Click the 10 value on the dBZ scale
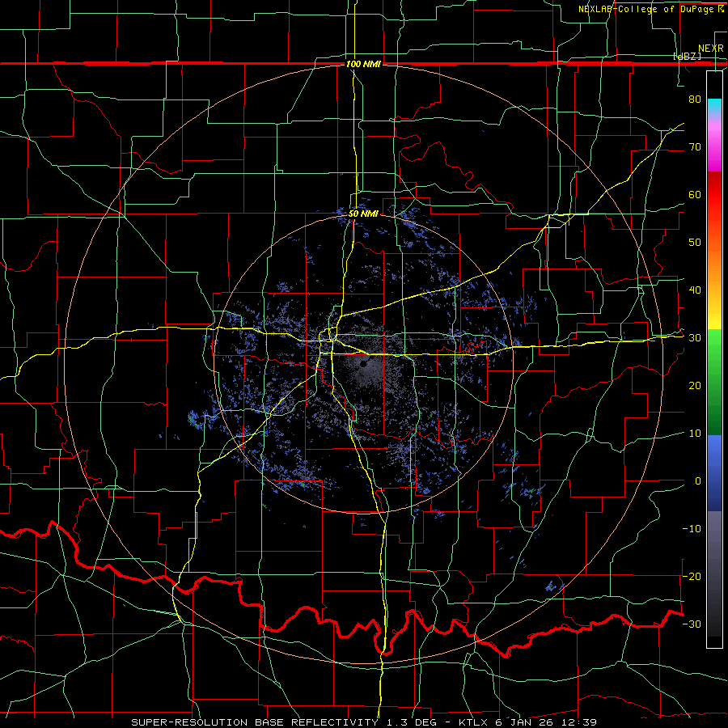Viewport: 728px width, 728px height. click(x=695, y=434)
